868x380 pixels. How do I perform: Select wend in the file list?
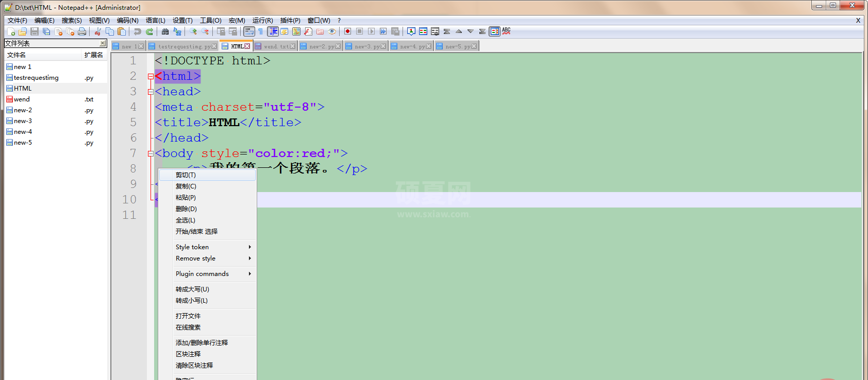22,99
